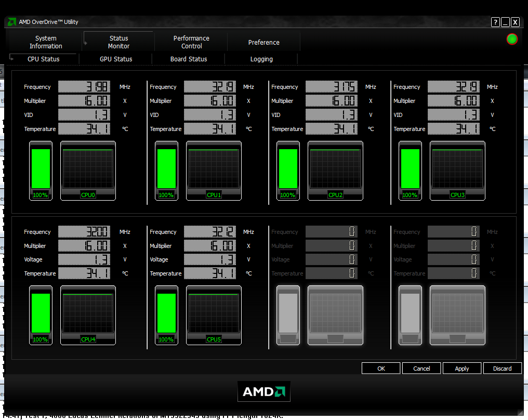Minimize the AMD OverDrive window
This screenshot has width=528, height=420.
(505, 22)
